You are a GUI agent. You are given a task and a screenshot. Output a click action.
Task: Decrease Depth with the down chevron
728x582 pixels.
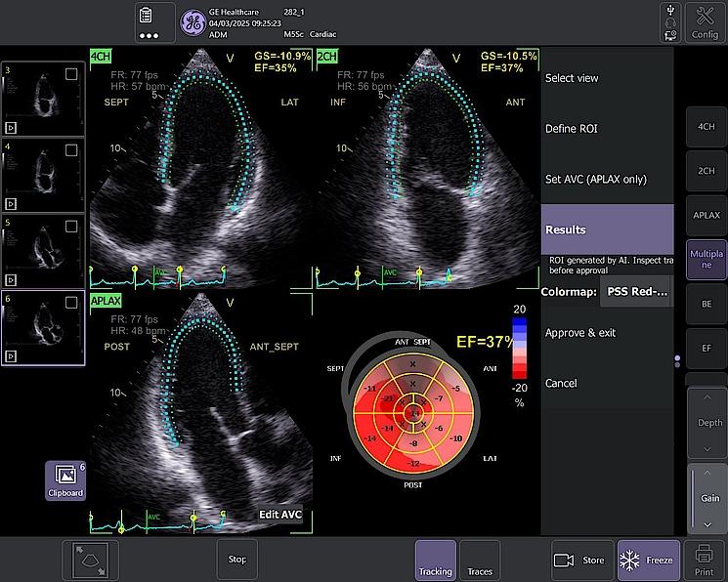(x=707, y=449)
